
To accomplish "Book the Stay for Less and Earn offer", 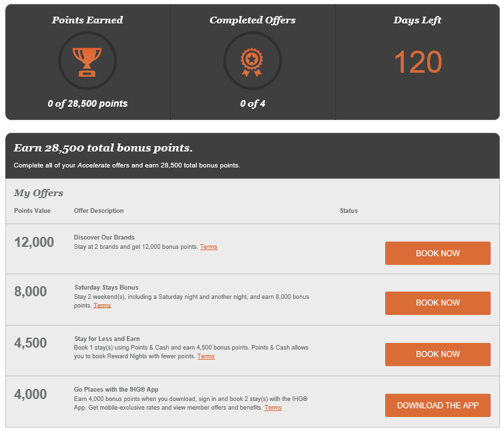I will pos(437,354).
